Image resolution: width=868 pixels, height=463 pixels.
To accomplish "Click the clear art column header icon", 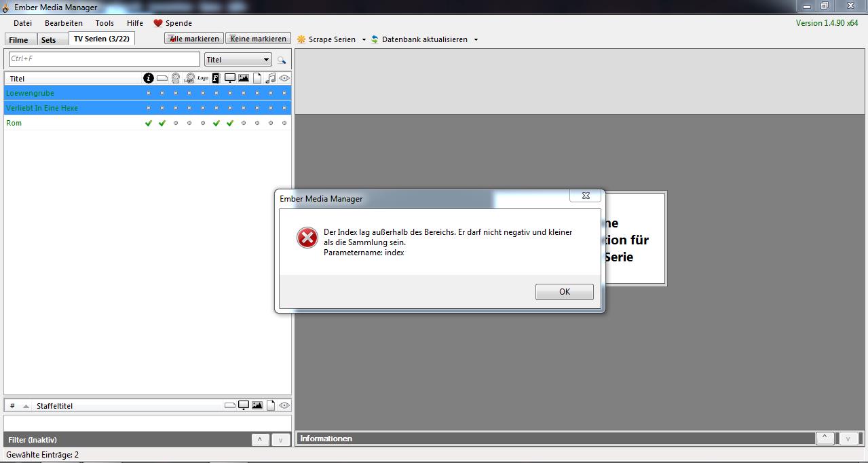I will click(x=189, y=78).
